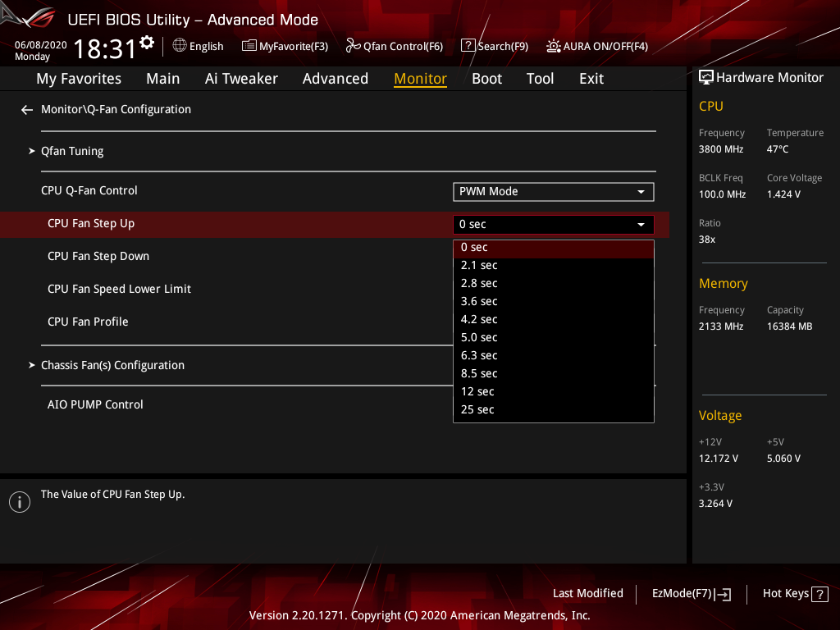Switch to the Main tab

point(163,79)
